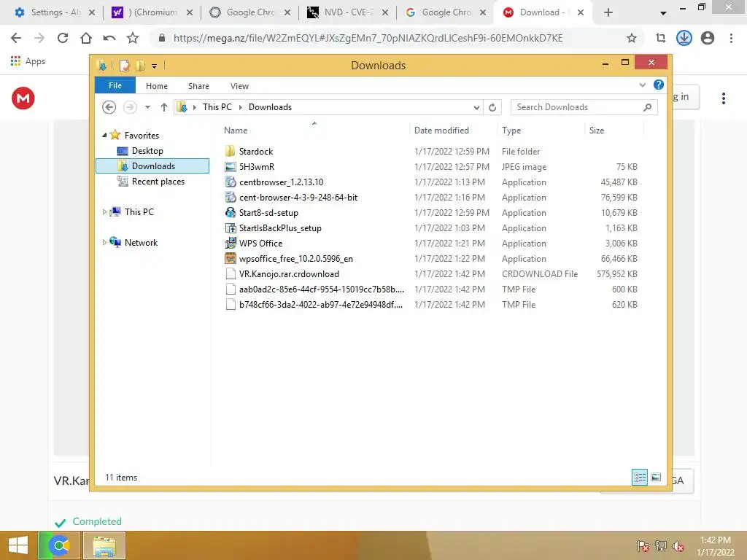Click Chrome crop screenshot icon
The image size is (747, 560).
pos(661,38)
